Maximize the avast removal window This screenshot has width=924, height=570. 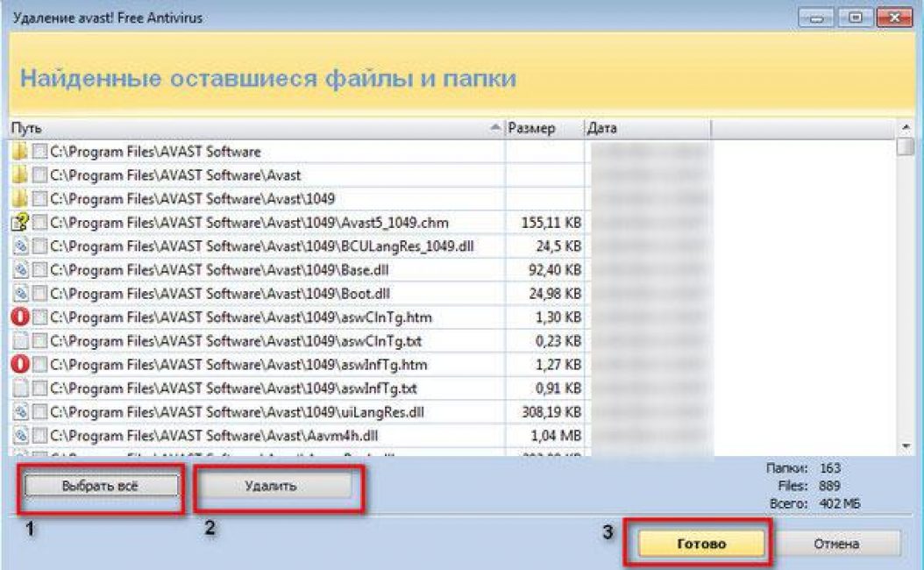pos(855,18)
